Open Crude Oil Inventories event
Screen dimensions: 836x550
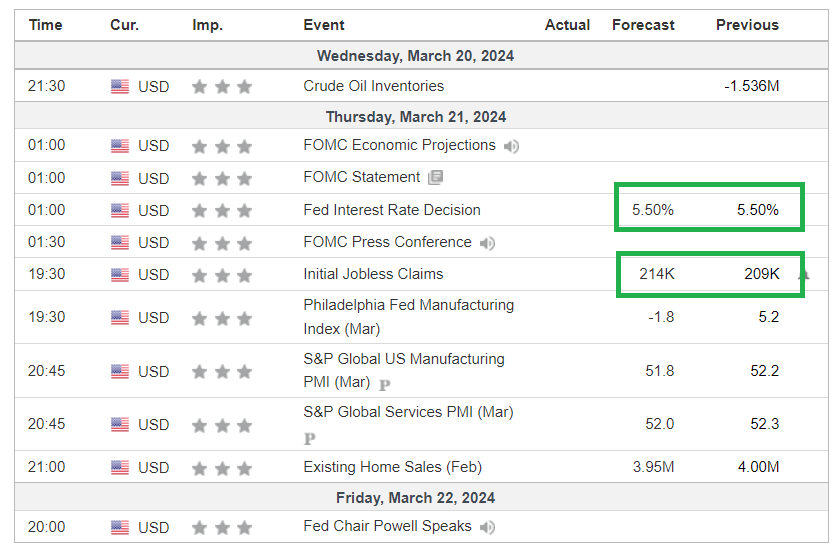[373, 86]
